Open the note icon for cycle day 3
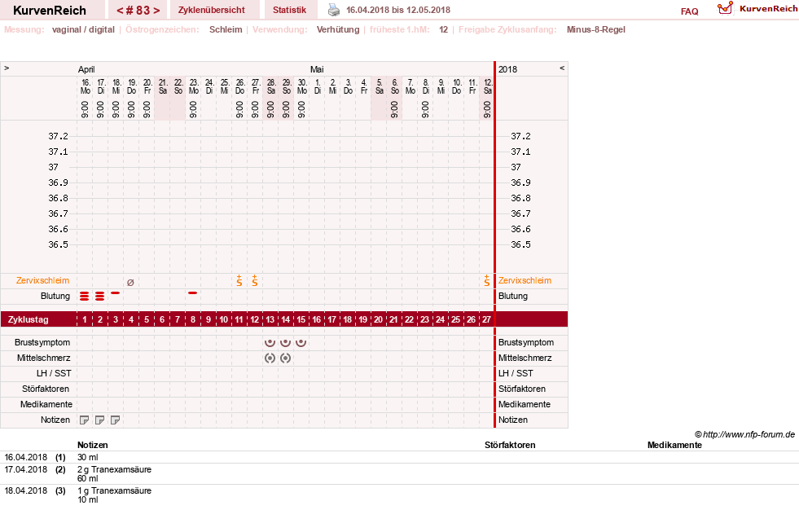Screen dimensions: 799x532 115,420
